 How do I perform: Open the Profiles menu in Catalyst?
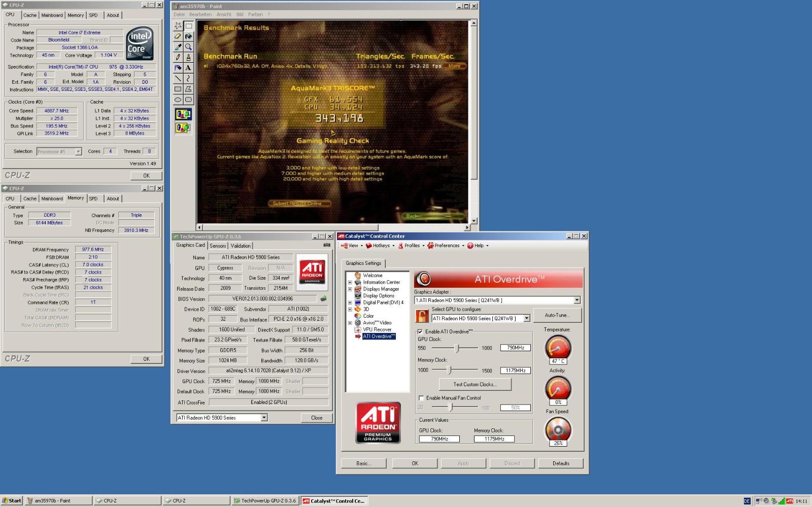pyautogui.click(x=411, y=246)
